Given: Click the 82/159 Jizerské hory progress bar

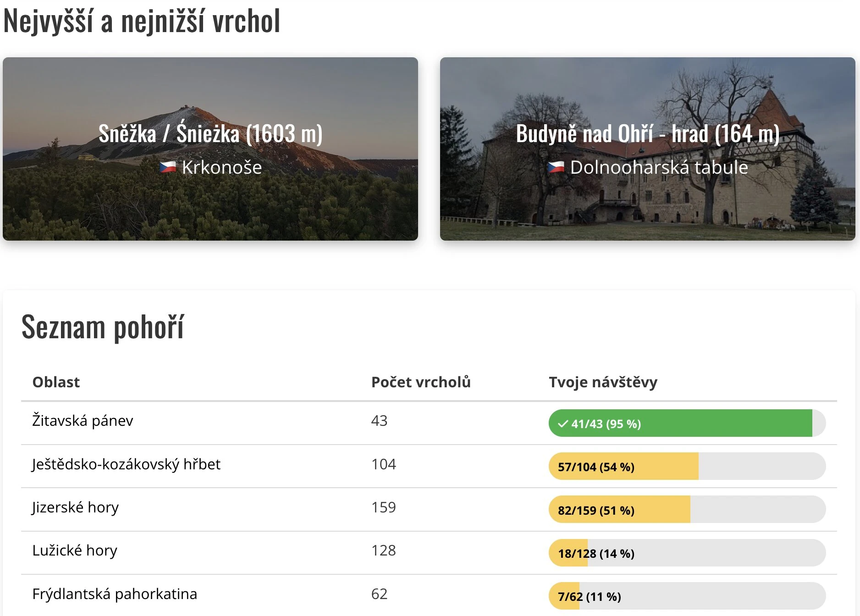Looking at the screenshot, I should 687,509.
